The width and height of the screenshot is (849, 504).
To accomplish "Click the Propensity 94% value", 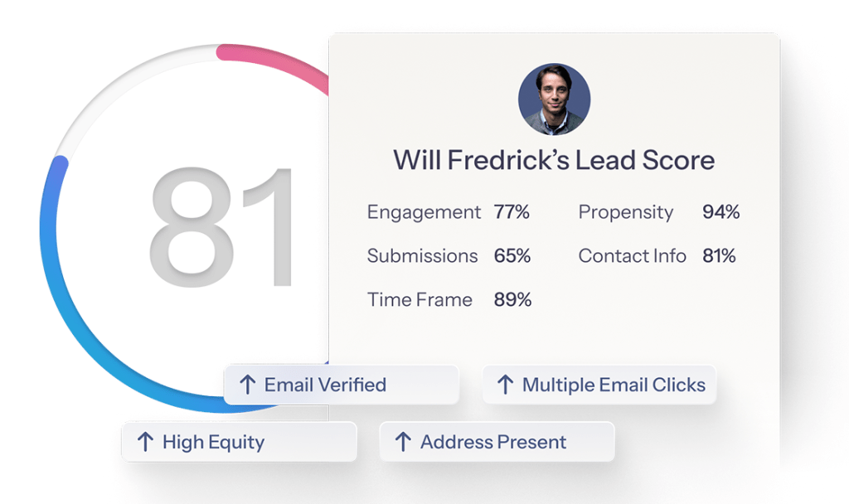I will 720,212.
